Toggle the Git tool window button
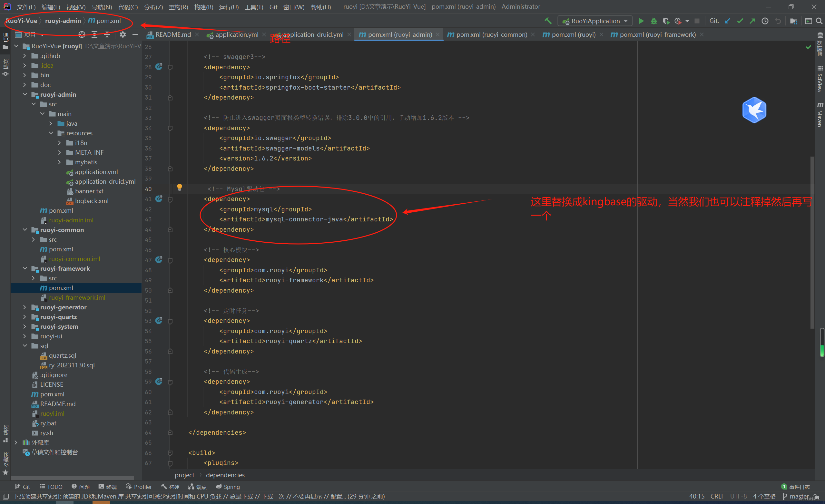825x504 pixels. point(23,487)
